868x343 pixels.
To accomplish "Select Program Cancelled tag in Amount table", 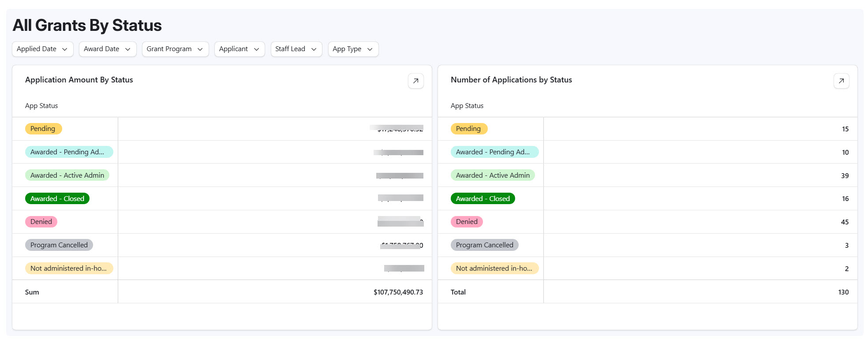I will click(59, 245).
